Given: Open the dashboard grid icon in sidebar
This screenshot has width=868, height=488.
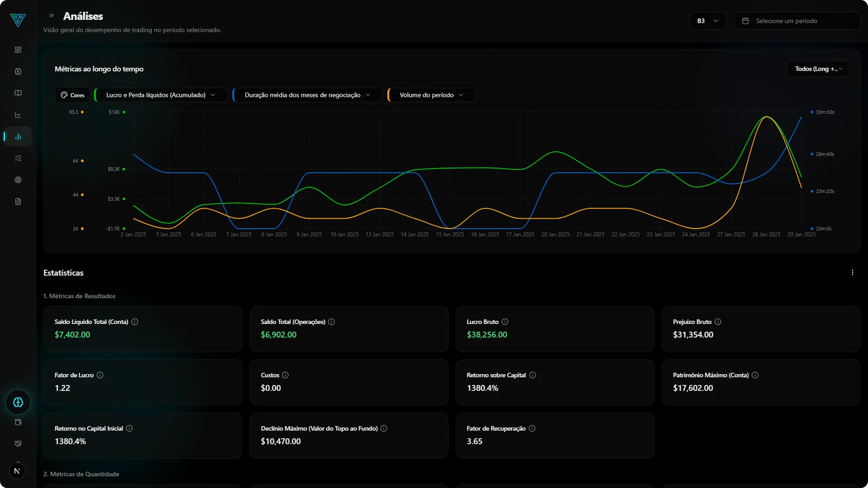Looking at the screenshot, I should 18,50.
